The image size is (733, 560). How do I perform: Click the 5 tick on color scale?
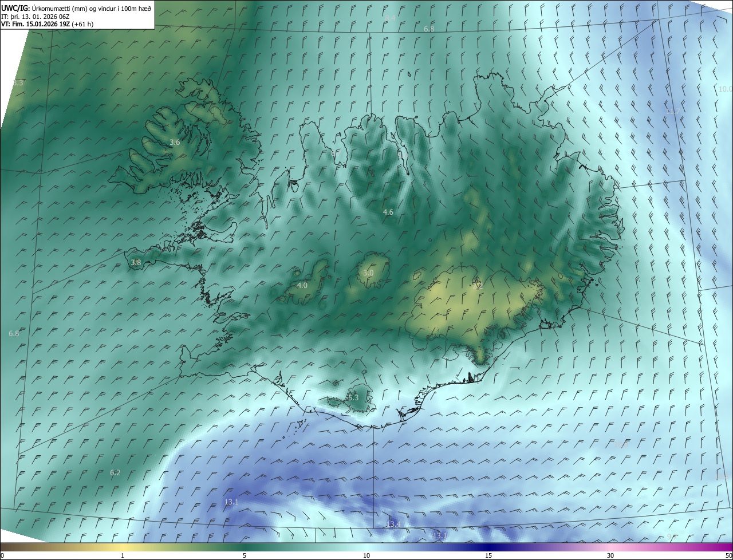coord(245,555)
